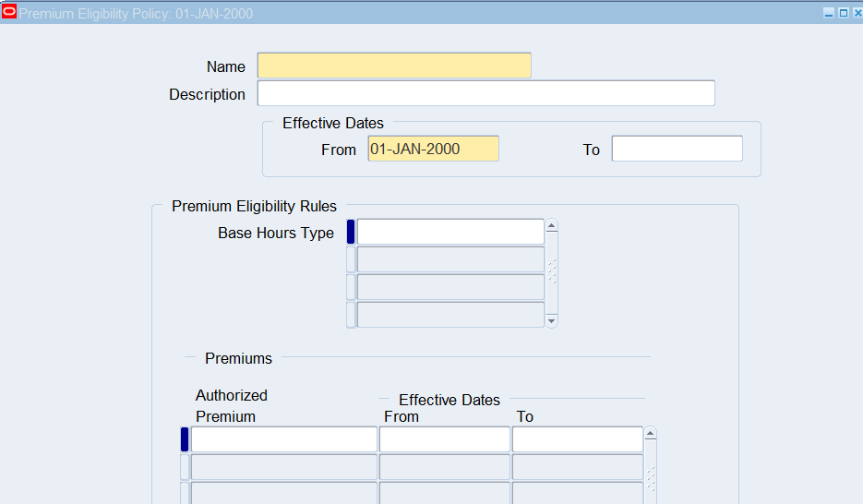Click the policy Effective Dates To field
The image size is (863, 504).
point(677,149)
